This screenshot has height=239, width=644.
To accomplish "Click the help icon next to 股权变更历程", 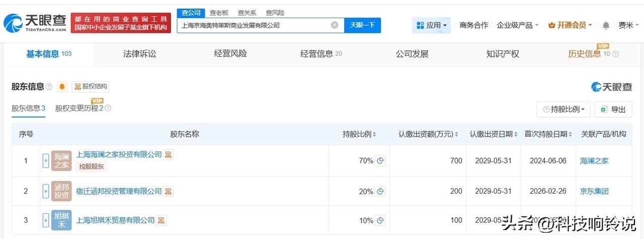I will tap(108, 108).
